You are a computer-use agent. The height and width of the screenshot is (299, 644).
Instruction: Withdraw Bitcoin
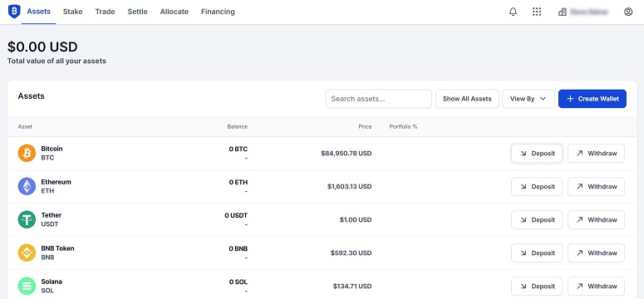point(596,153)
